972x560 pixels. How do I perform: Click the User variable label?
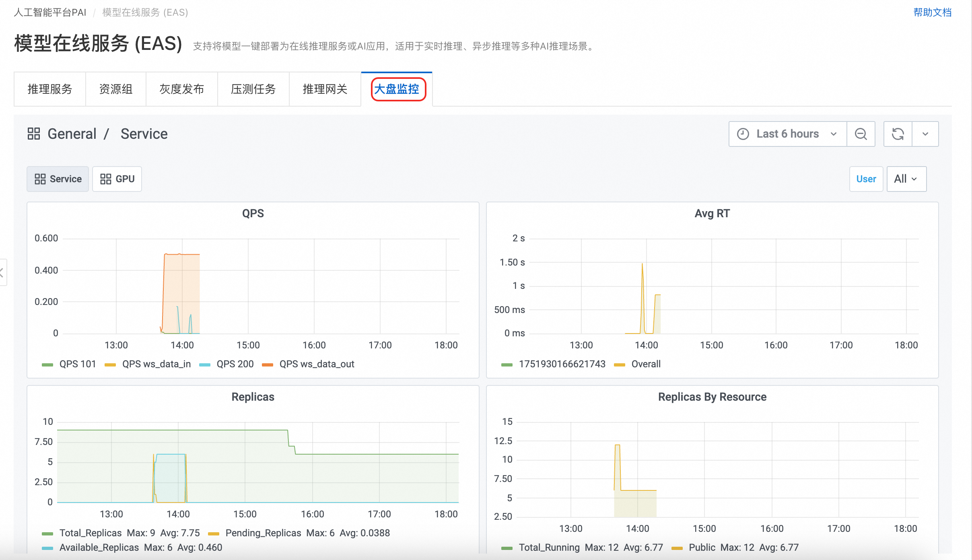(866, 179)
